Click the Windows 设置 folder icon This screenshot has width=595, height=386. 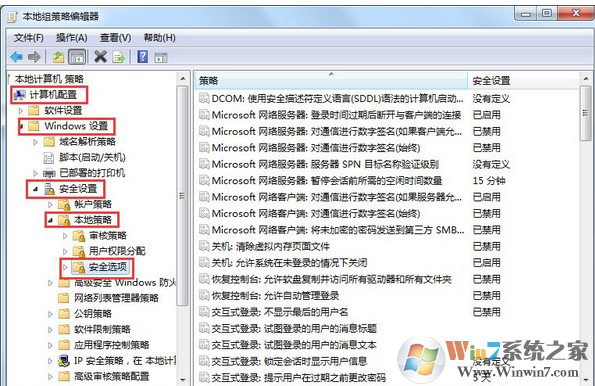[34, 126]
